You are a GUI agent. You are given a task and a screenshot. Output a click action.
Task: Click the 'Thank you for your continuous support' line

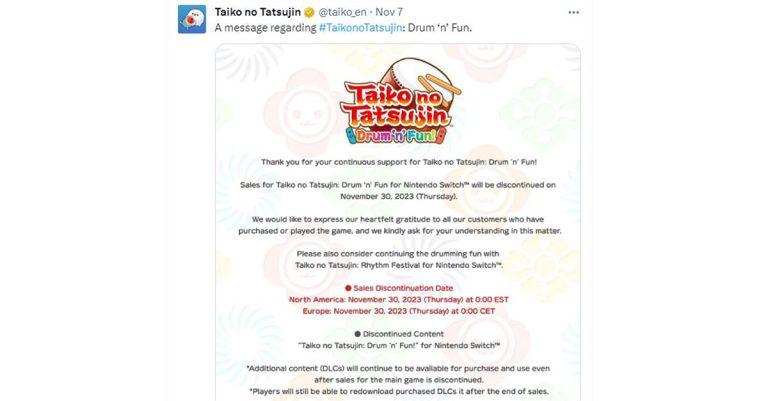399,162
